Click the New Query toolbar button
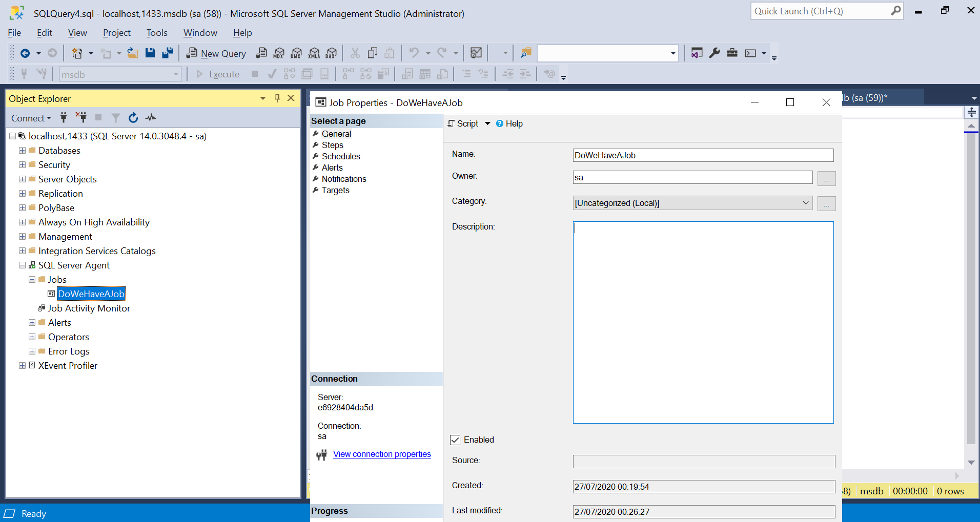 (216, 53)
